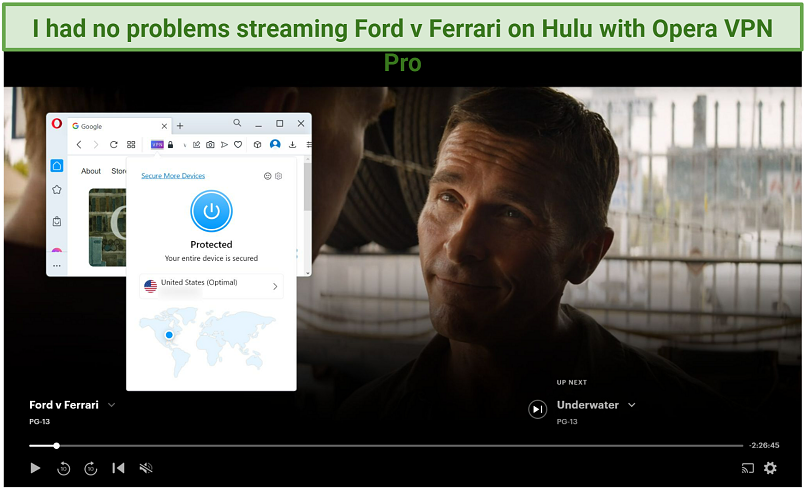This screenshot has width=806, height=490.
Task: Cast the video to a device
Action: coord(747,468)
